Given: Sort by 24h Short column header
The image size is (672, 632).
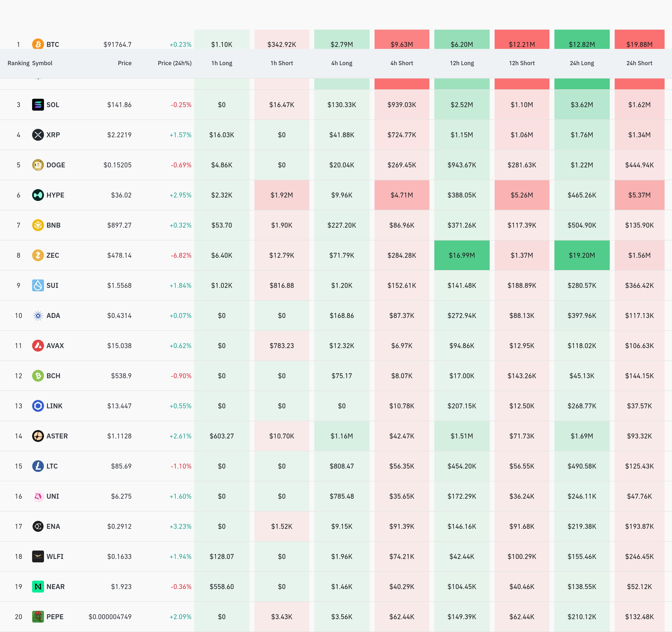Looking at the screenshot, I should coord(639,63).
